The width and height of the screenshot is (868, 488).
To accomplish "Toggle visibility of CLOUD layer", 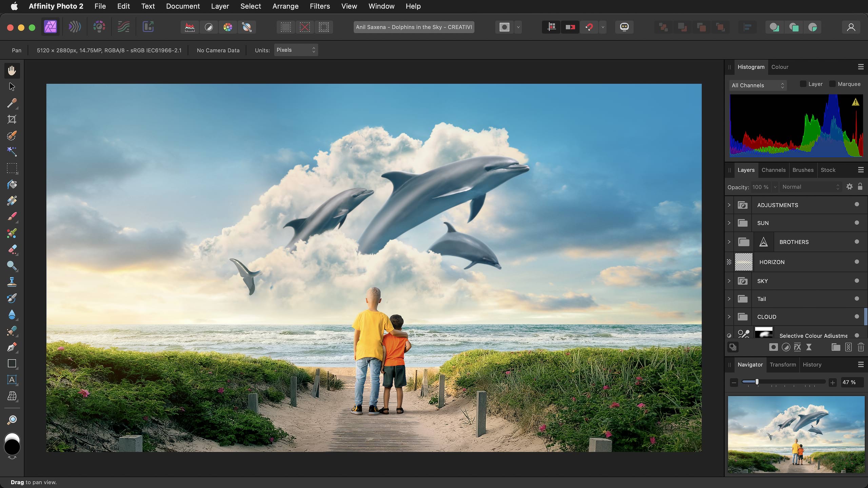I will tap(857, 317).
